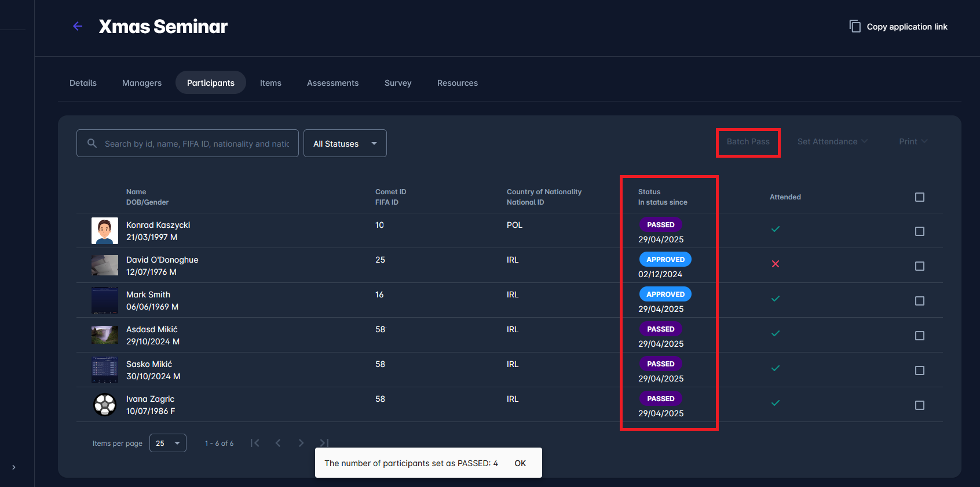Click the search magnifier icon
Image resolution: width=980 pixels, height=487 pixels.
[x=92, y=143]
